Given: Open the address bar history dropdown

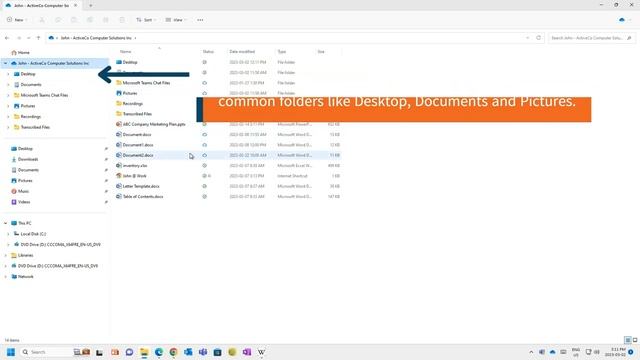Looking at the screenshot, I should [x=527, y=38].
